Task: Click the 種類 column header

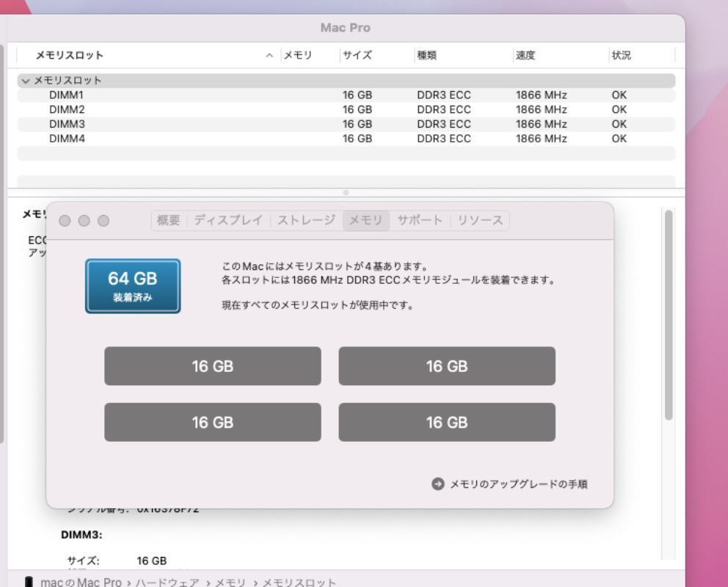Action: pyautogui.click(x=426, y=55)
